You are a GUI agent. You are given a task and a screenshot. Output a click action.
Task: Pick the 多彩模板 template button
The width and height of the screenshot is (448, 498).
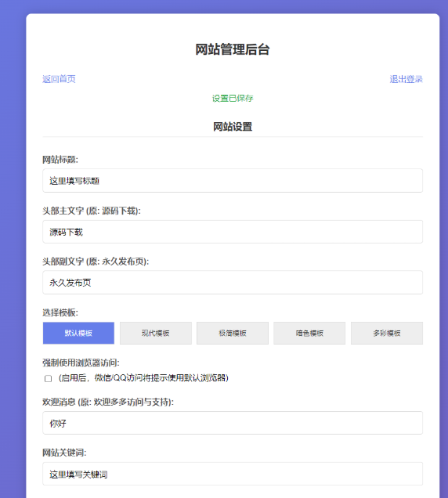click(387, 333)
